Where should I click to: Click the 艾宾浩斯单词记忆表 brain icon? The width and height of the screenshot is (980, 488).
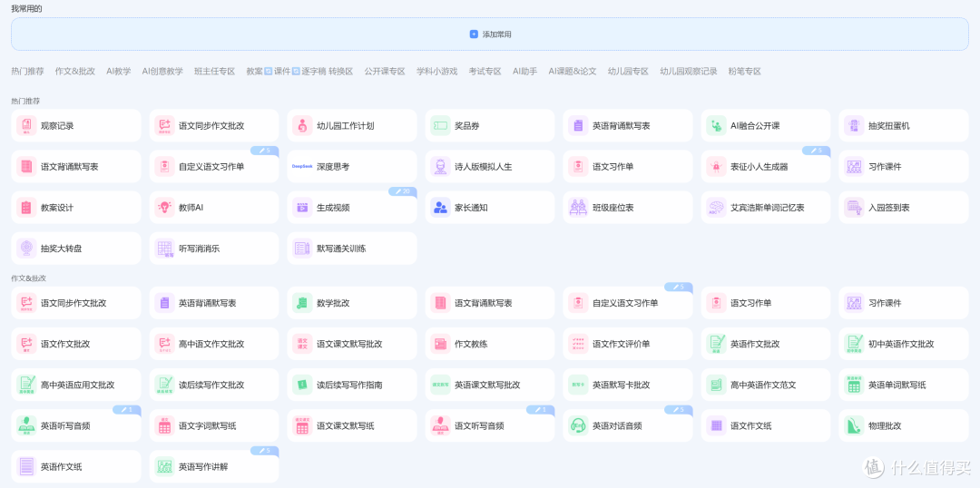coord(716,208)
